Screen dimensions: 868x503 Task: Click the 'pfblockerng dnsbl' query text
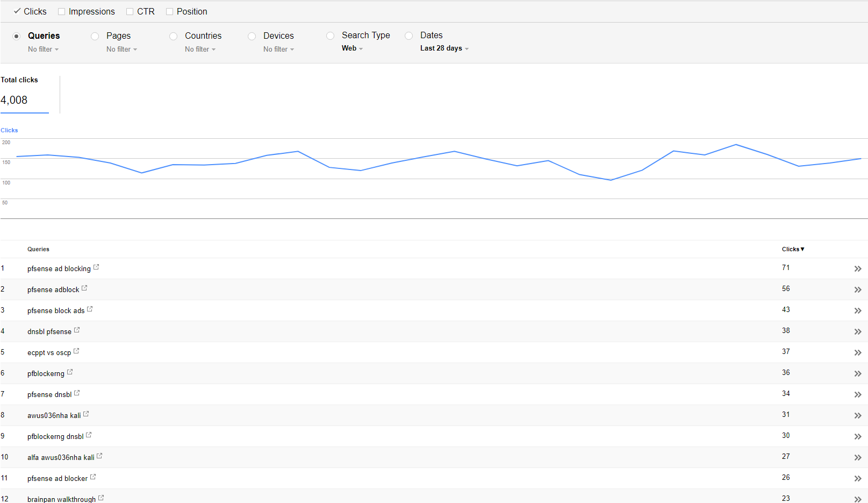(x=55, y=437)
